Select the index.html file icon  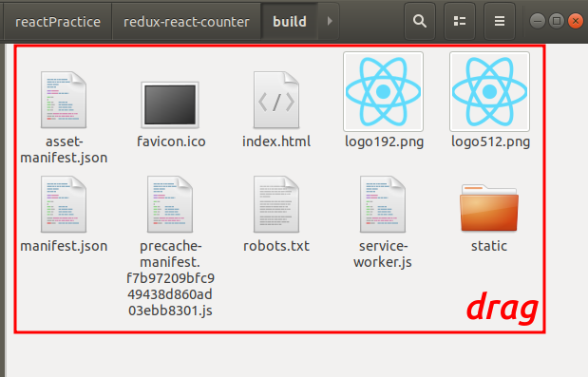click(276, 100)
